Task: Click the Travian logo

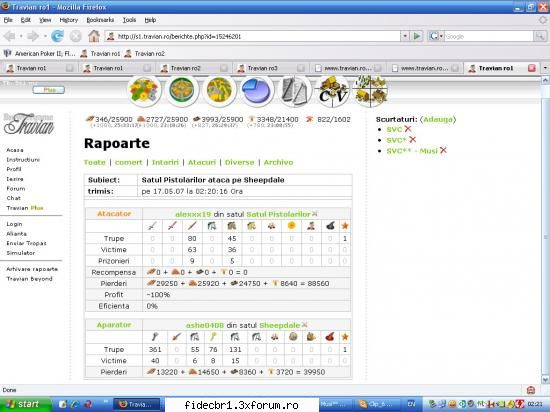Action: click(x=29, y=124)
